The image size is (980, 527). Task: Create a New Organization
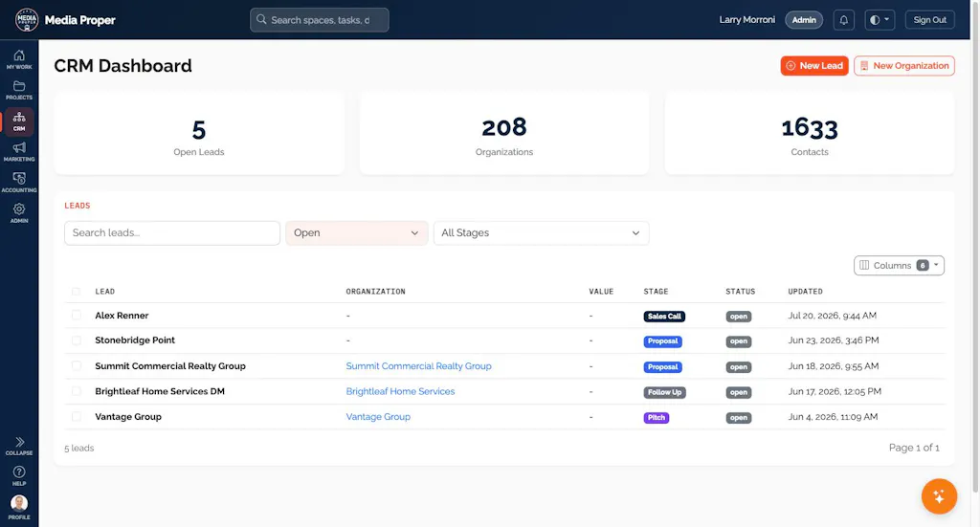click(x=903, y=66)
